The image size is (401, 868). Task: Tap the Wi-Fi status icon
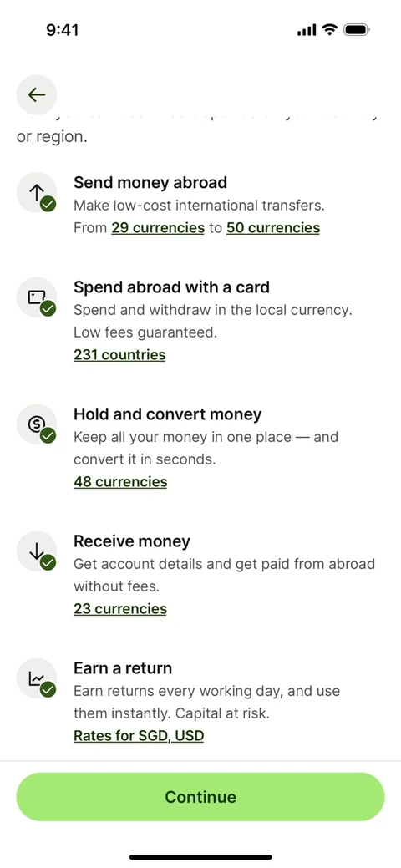click(330, 29)
